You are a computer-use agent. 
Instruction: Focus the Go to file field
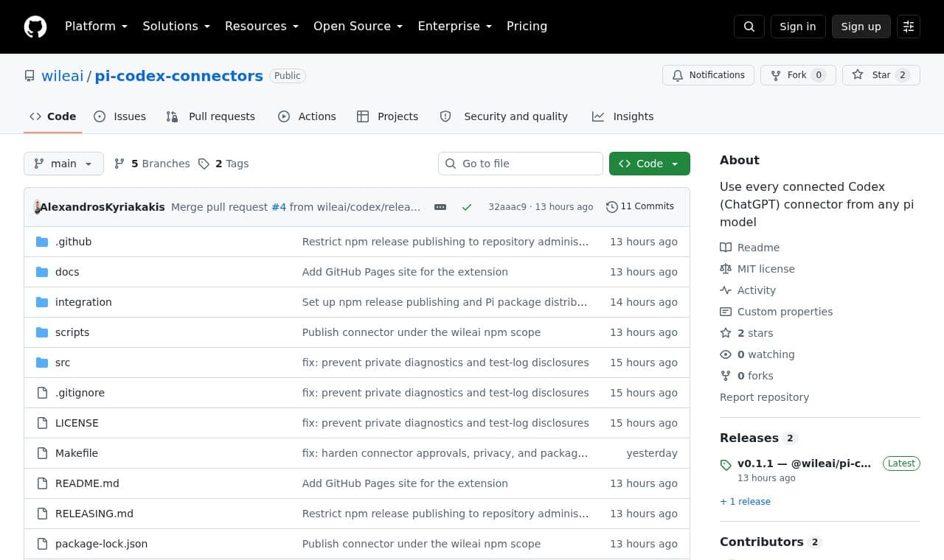pos(521,164)
